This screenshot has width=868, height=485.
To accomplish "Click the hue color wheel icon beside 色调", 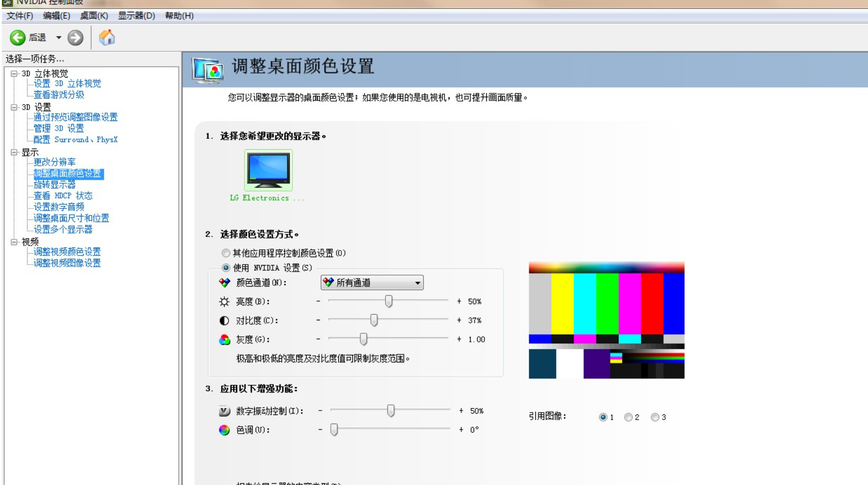I will [225, 431].
